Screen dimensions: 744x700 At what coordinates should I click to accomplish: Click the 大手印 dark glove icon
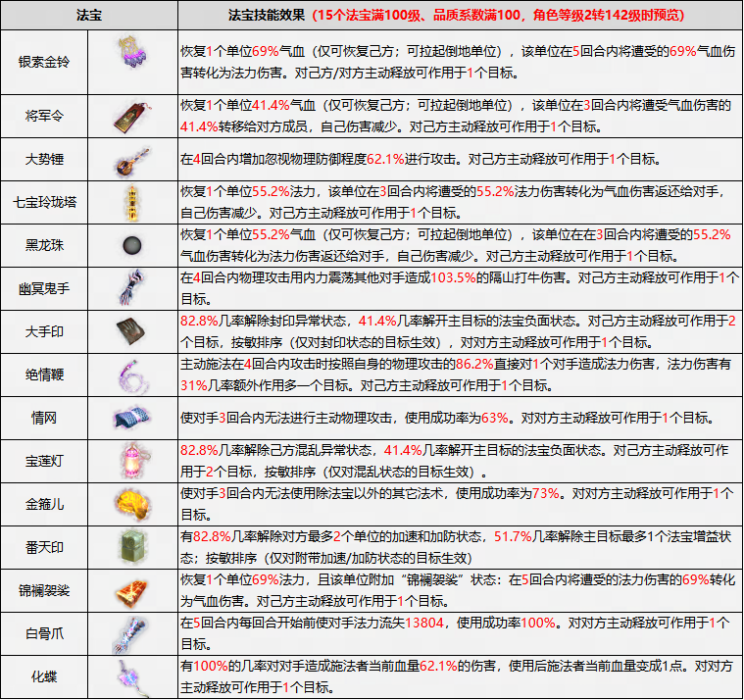(131, 331)
